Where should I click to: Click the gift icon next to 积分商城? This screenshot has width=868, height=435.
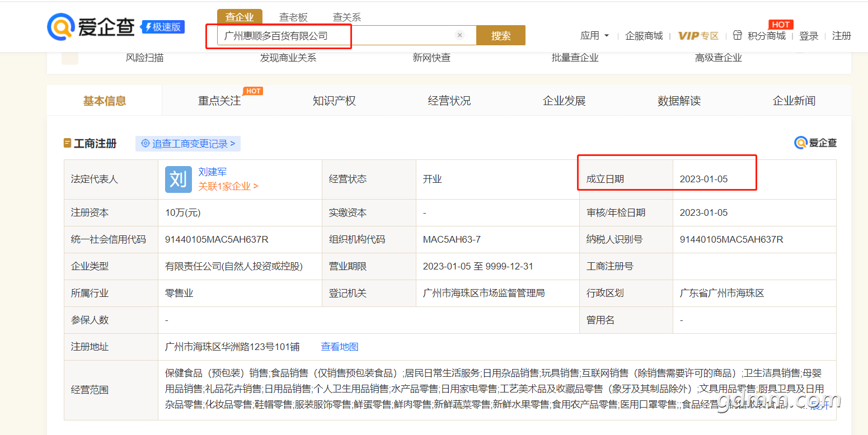tap(738, 35)
